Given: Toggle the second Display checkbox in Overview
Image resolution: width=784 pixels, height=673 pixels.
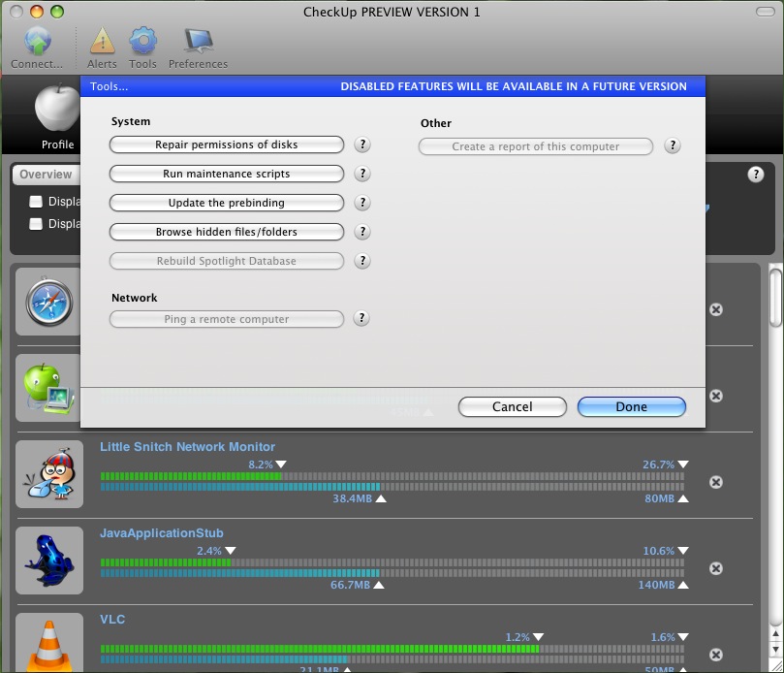Looking at the screenshot, I should [x=36, y=223].
